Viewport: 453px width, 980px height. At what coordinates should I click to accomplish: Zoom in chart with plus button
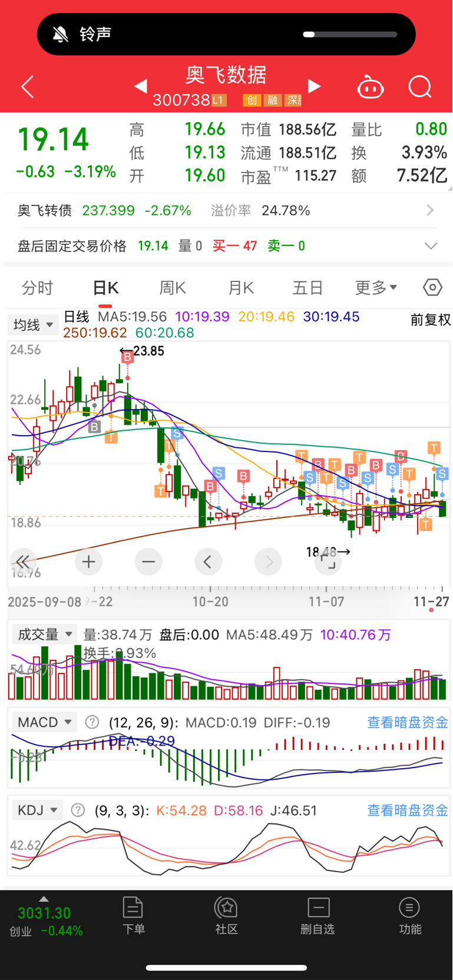click(89, 562)
